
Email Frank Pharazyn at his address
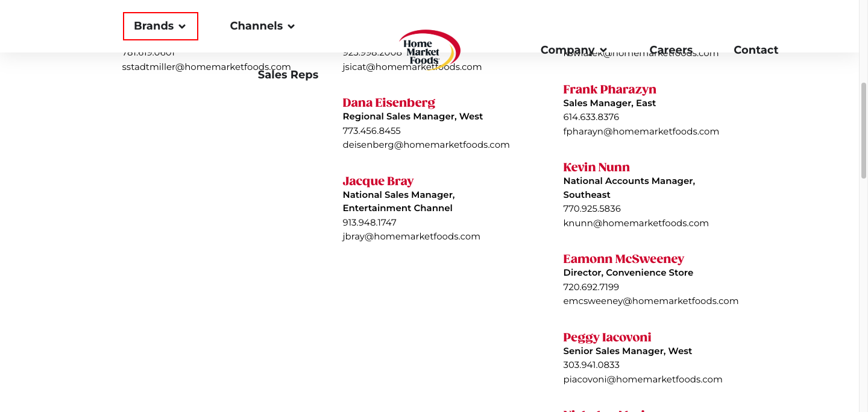[x=641, y=132]
